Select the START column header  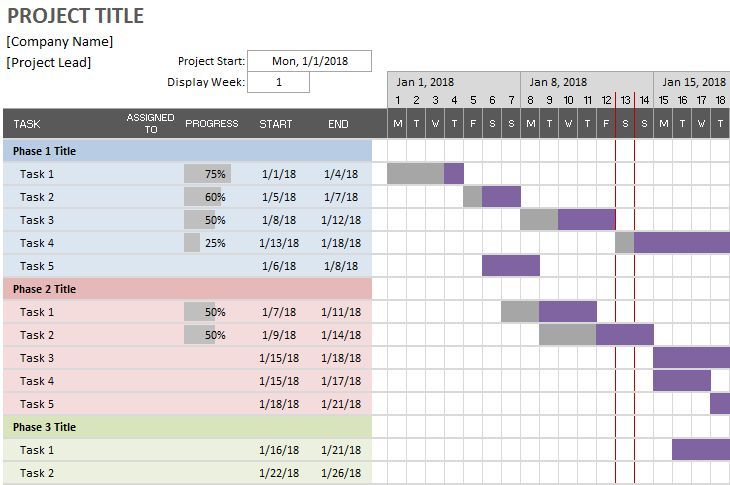pyautogui.click(x=276, y=124)
